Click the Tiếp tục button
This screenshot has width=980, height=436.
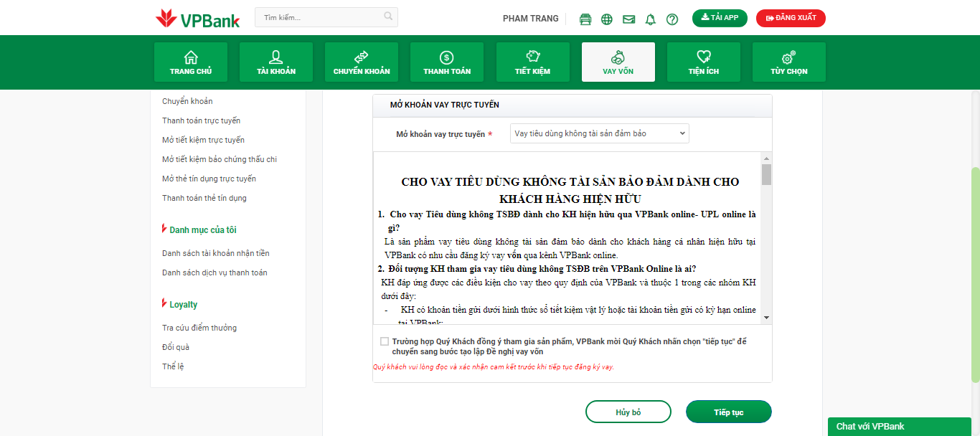click(x=729, y=412)
